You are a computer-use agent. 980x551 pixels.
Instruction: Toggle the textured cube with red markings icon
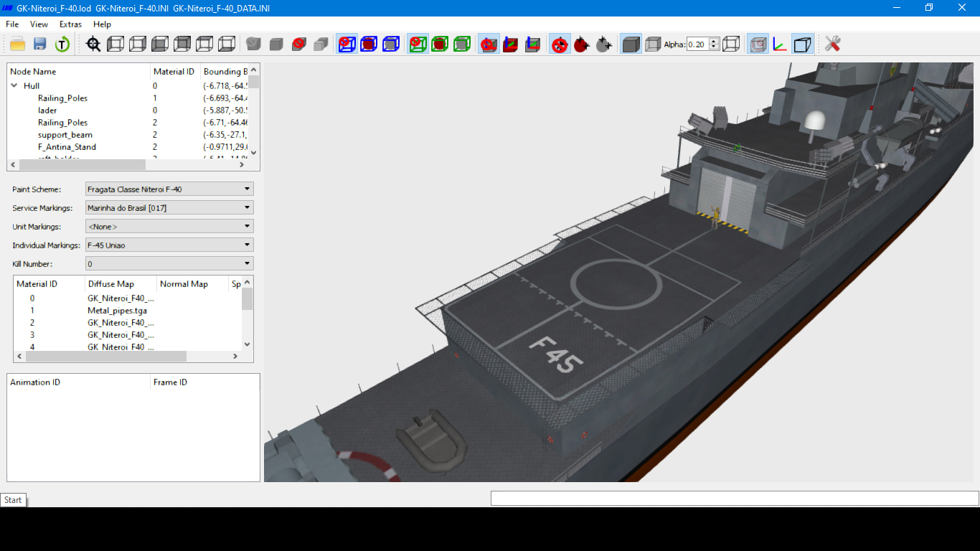coord(758,44)
